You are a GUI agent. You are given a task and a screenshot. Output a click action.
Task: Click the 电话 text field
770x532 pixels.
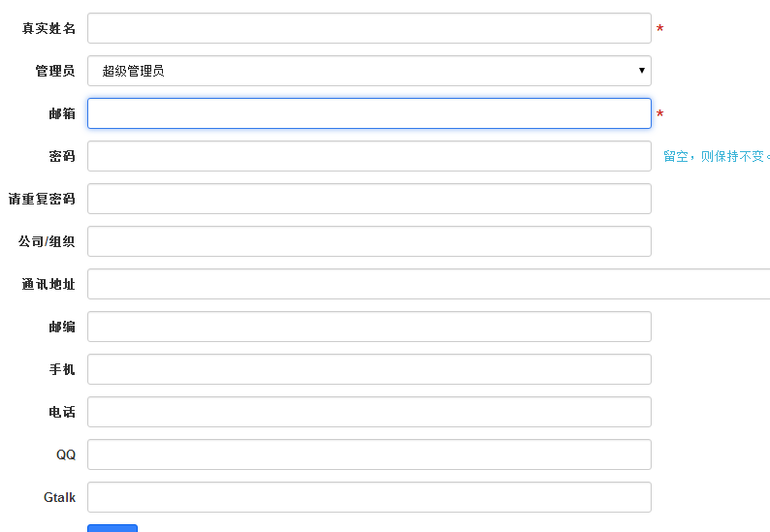tap(369, 412)
